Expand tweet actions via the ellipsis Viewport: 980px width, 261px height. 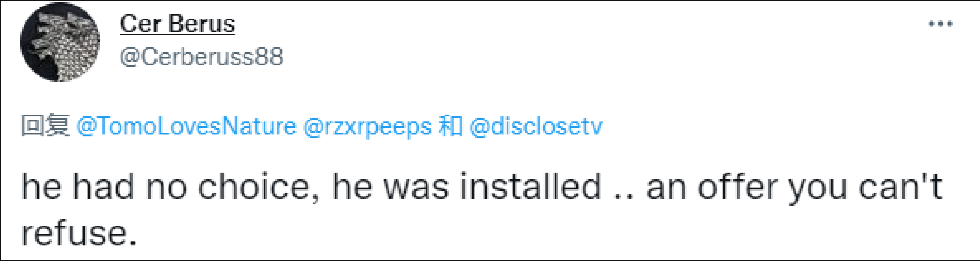click(x=940, y=24)
